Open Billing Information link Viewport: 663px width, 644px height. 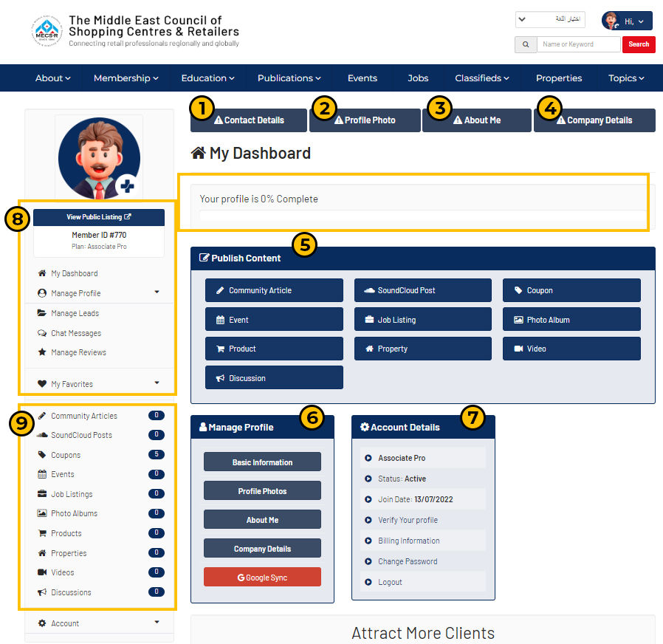[x=408, y=541]
